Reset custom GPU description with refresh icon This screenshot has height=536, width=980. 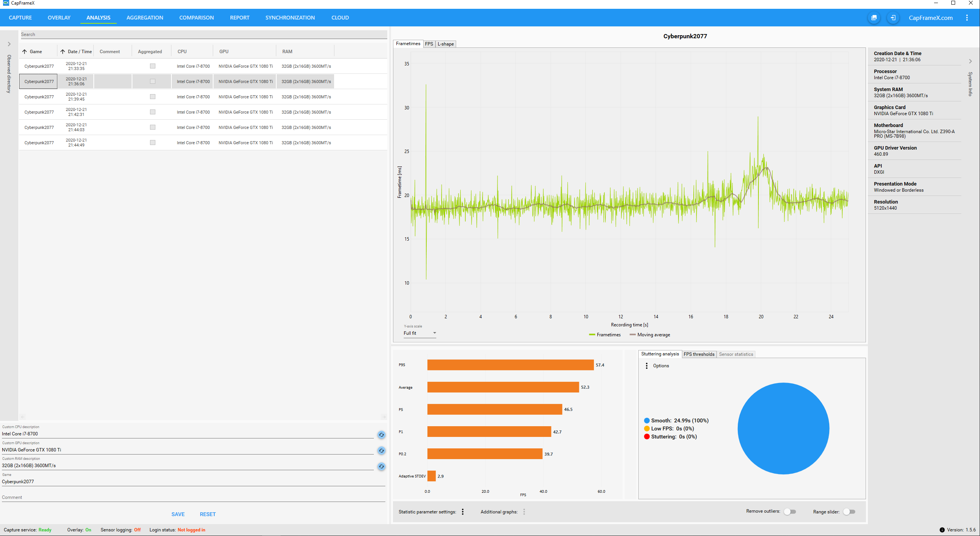[381, 451]
